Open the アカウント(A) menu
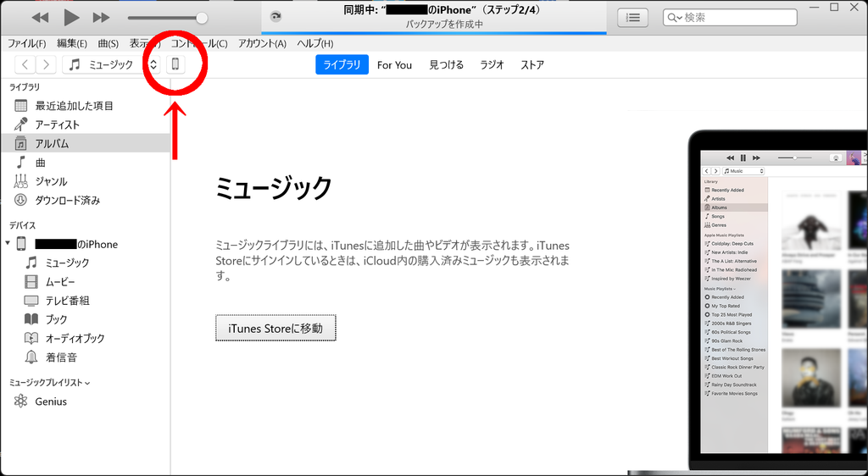 click(x=263, y=43)
